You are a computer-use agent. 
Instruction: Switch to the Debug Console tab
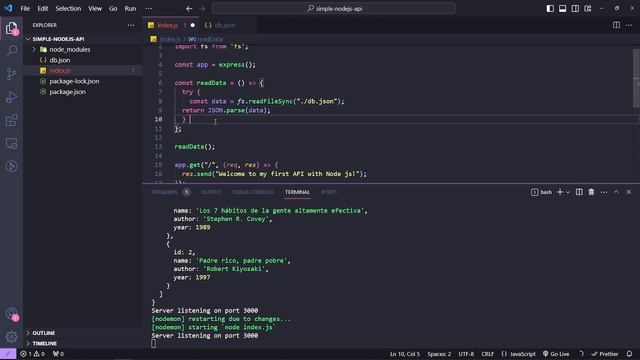coord(253,192)
